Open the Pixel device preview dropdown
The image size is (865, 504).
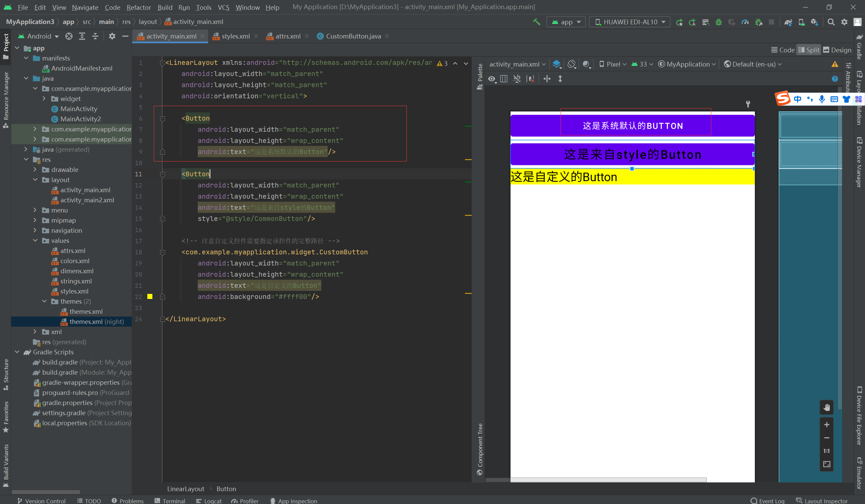pyautogui.click(x=613, y=64)
